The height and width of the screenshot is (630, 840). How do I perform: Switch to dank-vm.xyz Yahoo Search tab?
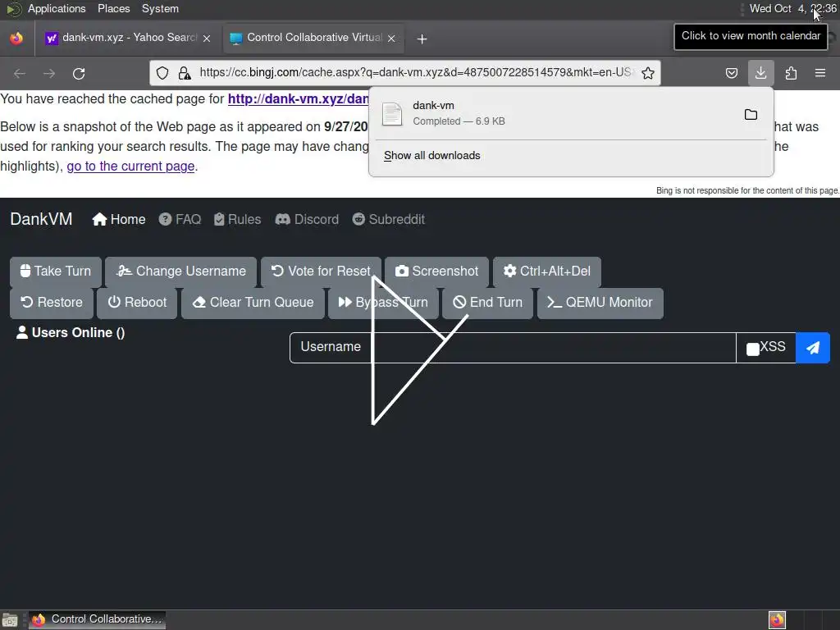(127, 38)
